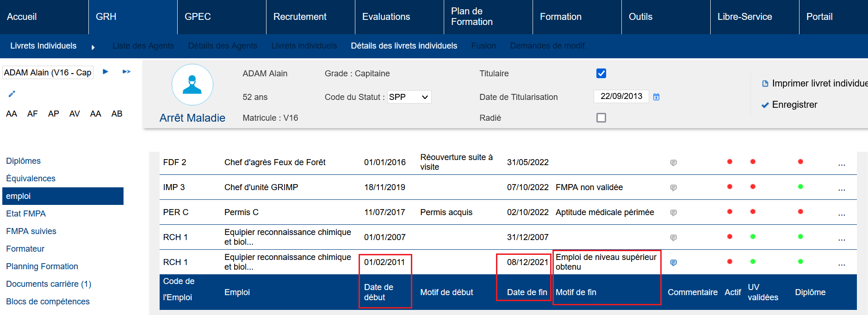Switch to Liste des Agents tab
868x315 pixels.
pos(143,46)
